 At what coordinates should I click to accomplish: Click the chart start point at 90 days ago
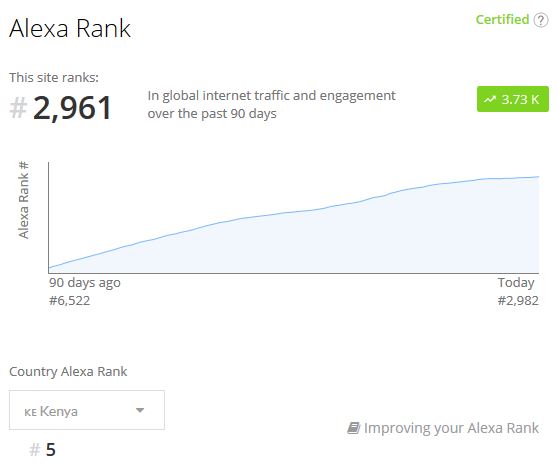[x=49, y=268]
